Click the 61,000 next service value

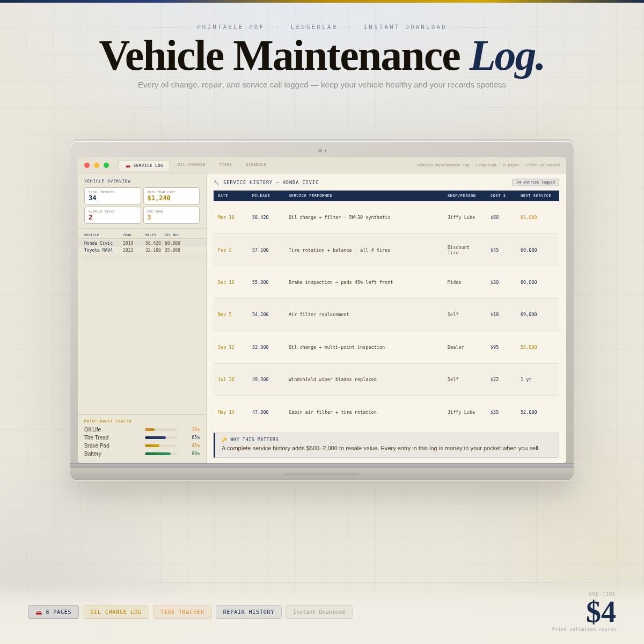click(529, 217)
